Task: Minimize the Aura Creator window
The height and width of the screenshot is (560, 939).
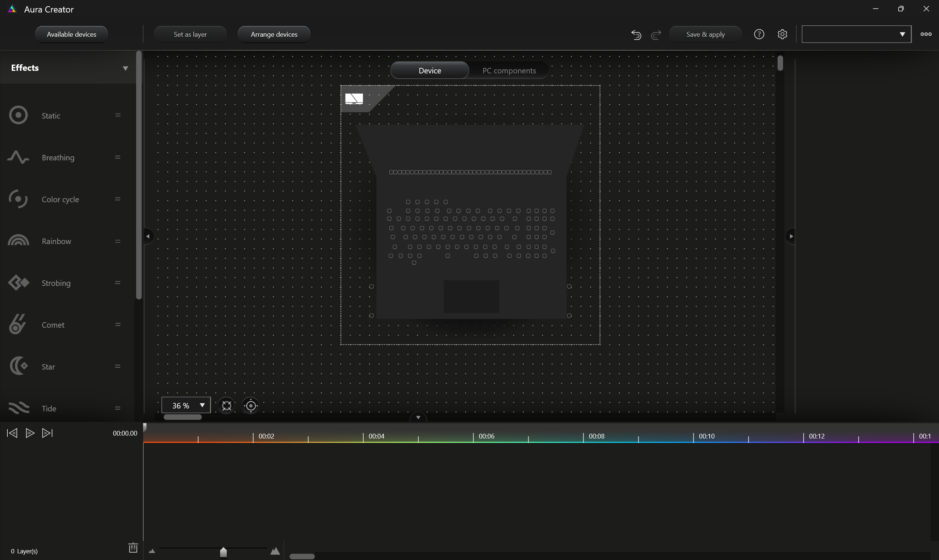Action: click(875, 9)
